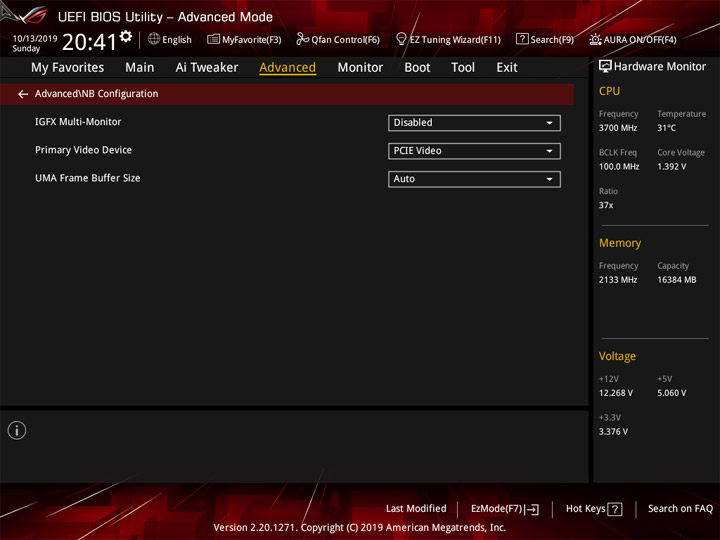This screenshot has height=540, width=720.
Task: Toggle AURA ON/OFF light icon
Action: (595, 39)
